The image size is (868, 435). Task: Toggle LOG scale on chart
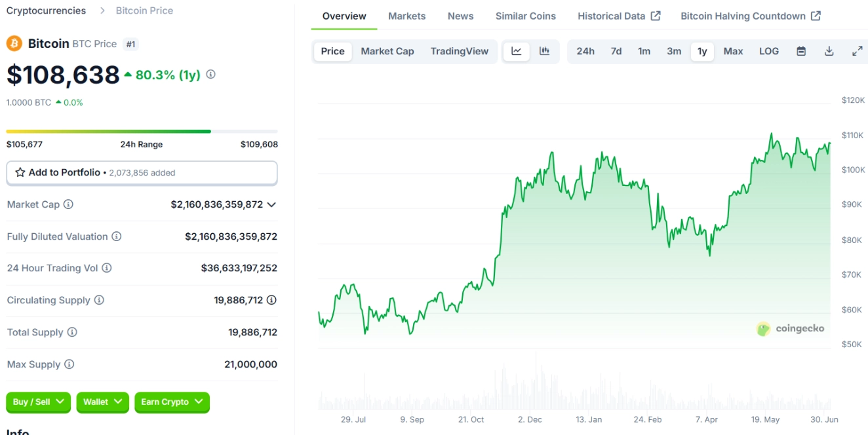click(x=769, y=51)
